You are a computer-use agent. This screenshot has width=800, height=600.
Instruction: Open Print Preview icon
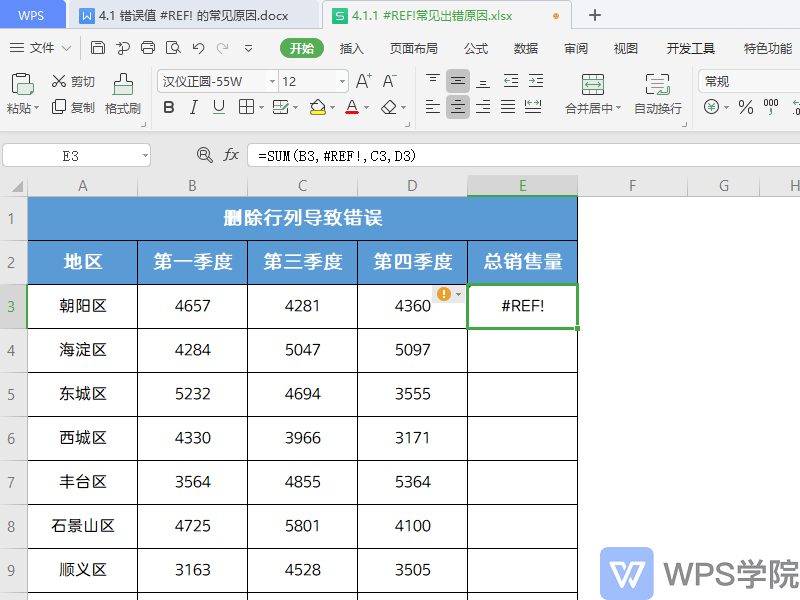173,48
